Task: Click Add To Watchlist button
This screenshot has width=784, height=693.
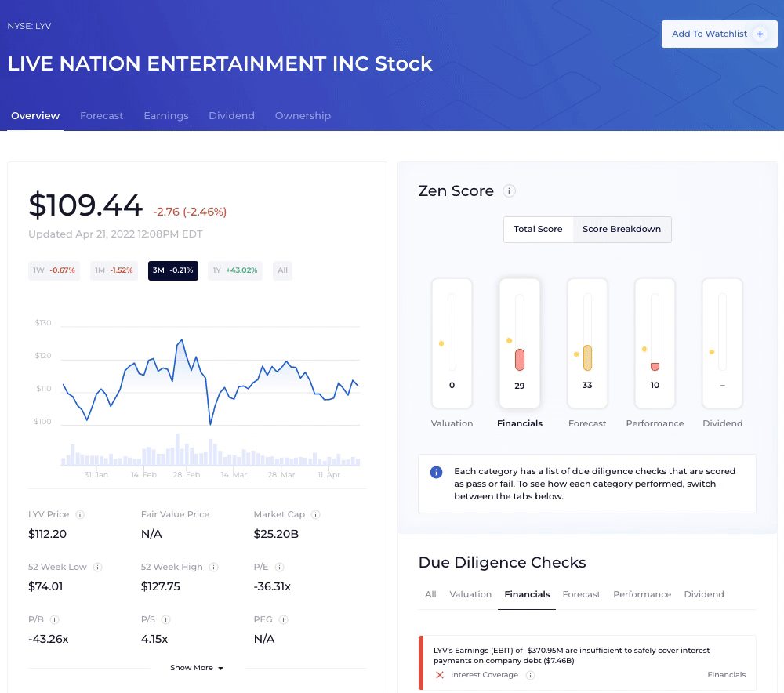Action: (719, 34)
